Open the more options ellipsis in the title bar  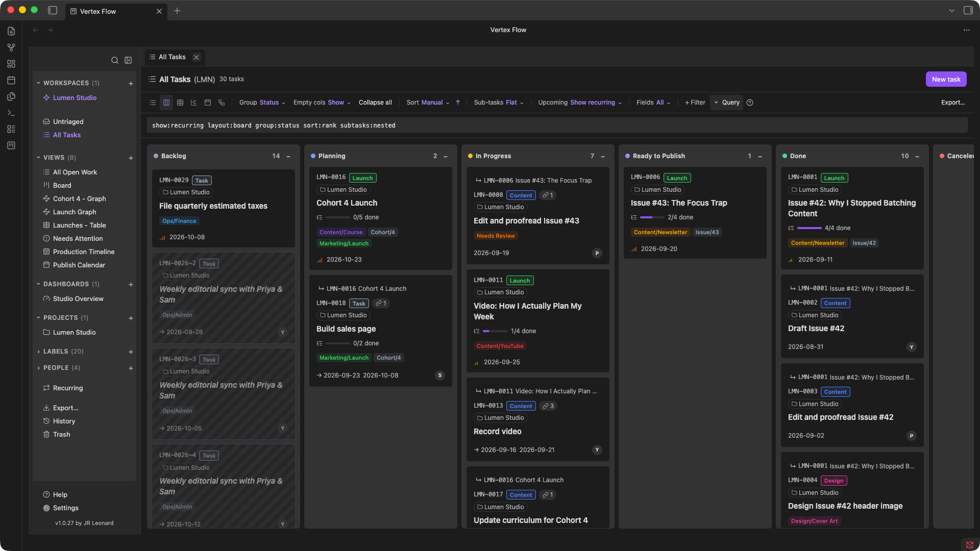click(x=967, y=30)
